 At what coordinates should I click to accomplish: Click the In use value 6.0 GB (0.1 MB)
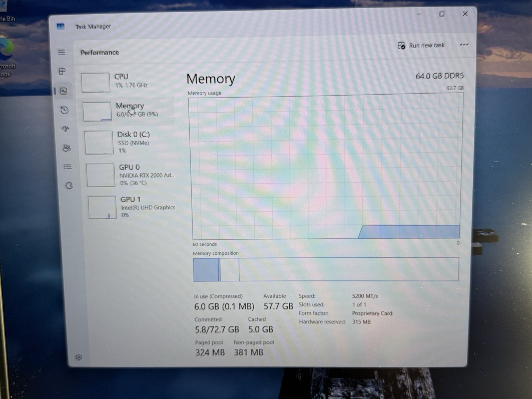[224, 306]
